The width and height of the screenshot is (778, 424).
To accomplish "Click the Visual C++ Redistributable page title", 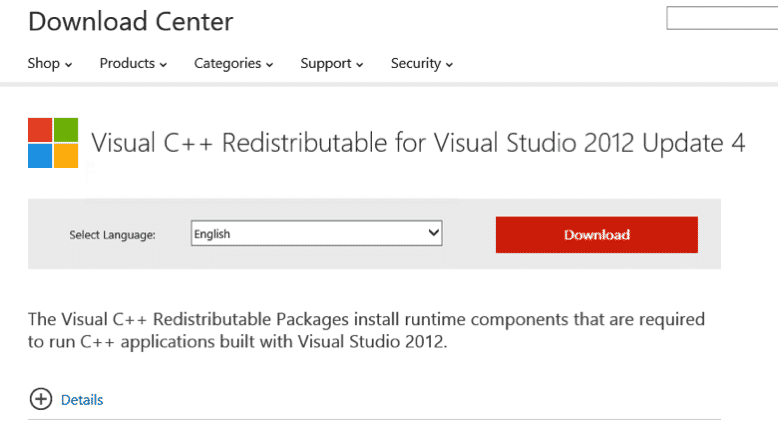I will pyautogui.click(x=418, y=143).
